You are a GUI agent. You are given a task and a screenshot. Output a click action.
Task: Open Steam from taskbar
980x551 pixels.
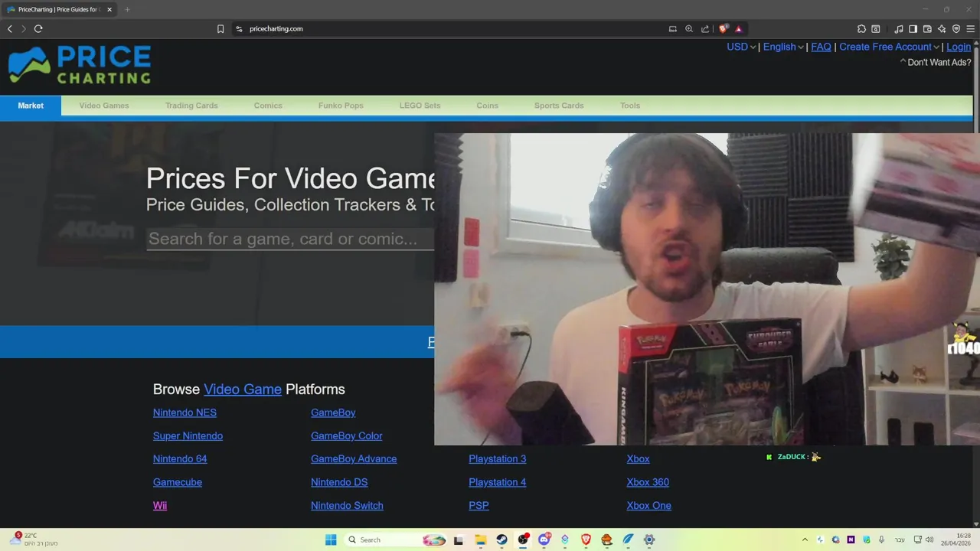click(502, 540)
